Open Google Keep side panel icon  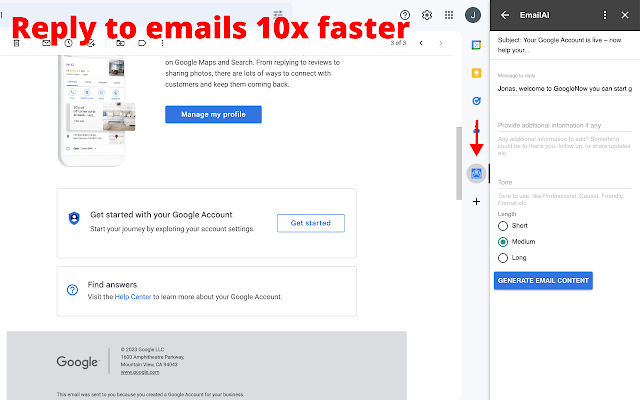[x=476, y=73]
